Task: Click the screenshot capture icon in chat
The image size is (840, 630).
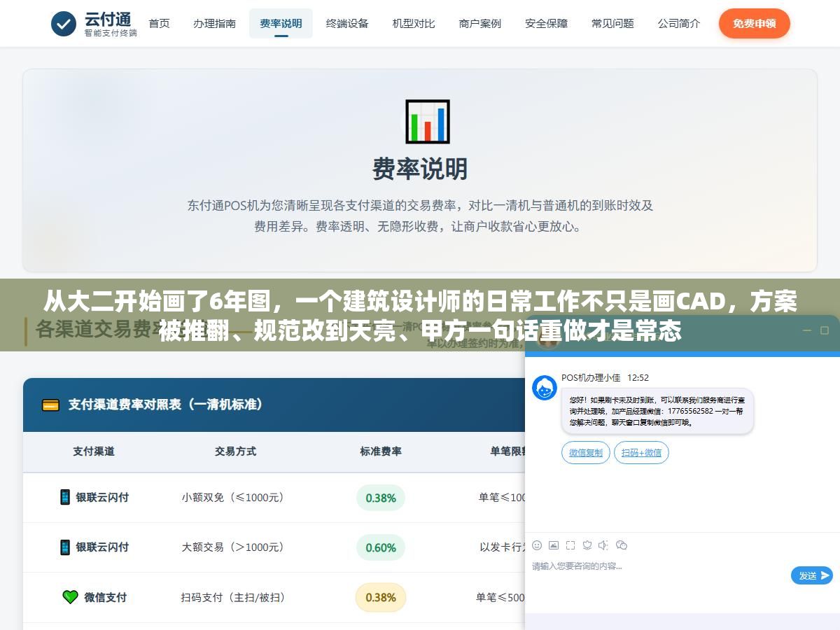Action: [570, 545]
